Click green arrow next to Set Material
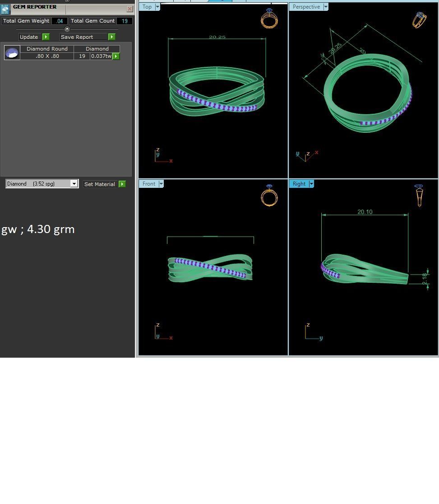The image size is (439, 504). click(x=122, y=184)
